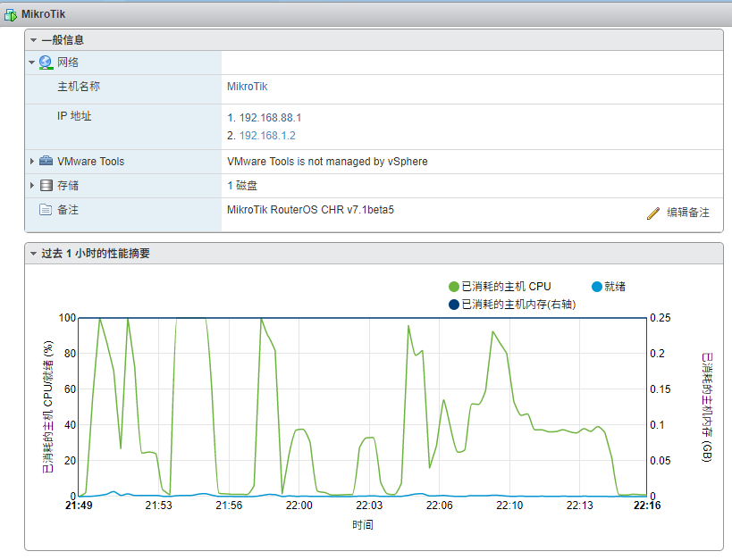The image size is (732, 560).
Task: Collapse the 过去 1 小时的性能摘要 panel
Action: click(33, 254)
